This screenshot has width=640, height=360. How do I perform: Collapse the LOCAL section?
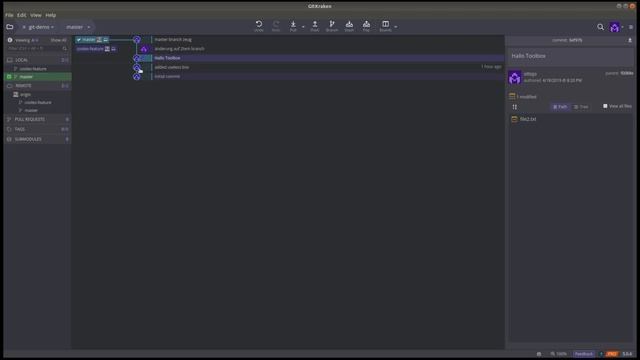click(37, 60)
